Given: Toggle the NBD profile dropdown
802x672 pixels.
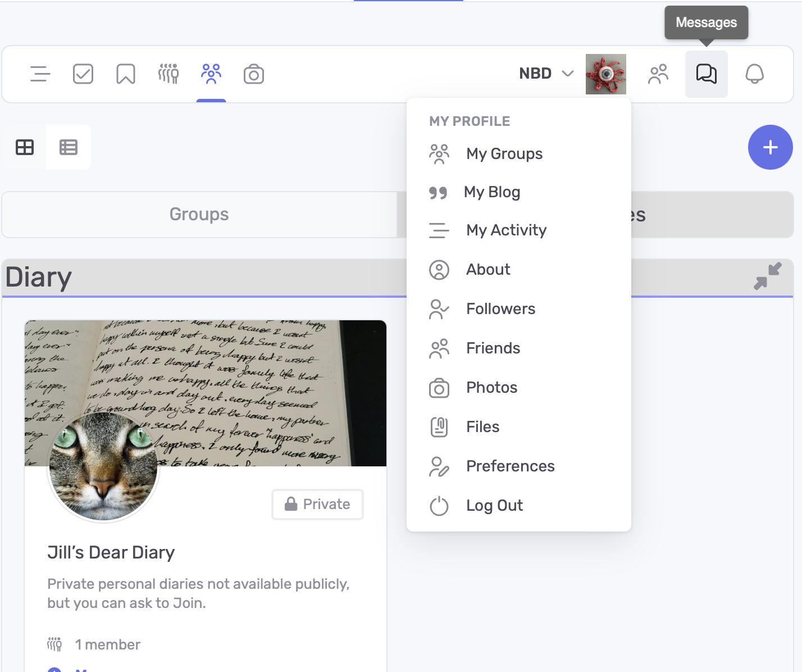Looking at the screenshot, I should point(546,74).
